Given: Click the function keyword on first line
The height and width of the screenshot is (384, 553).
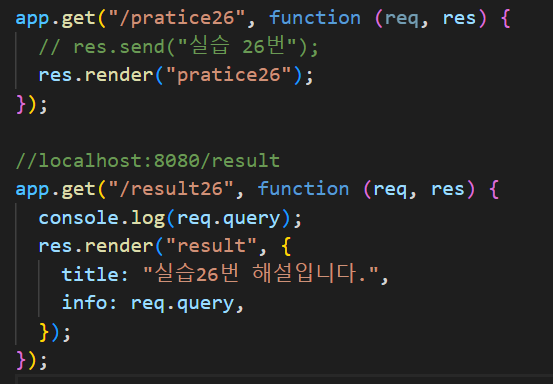Looking at the screenshot, I should 315,18.
